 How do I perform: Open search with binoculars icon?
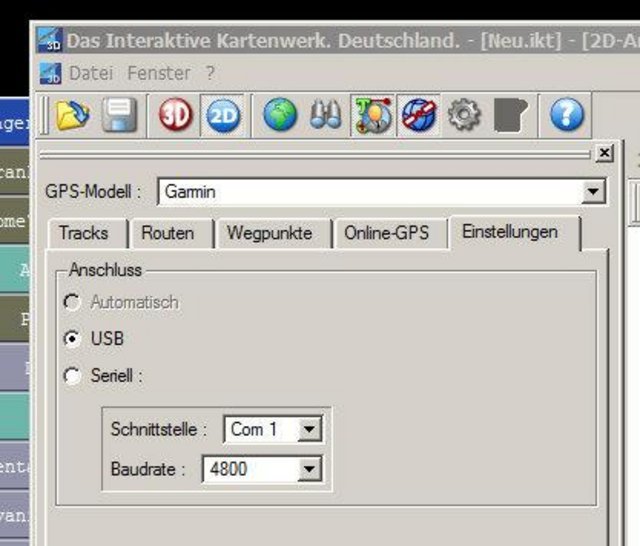point(325,115)
